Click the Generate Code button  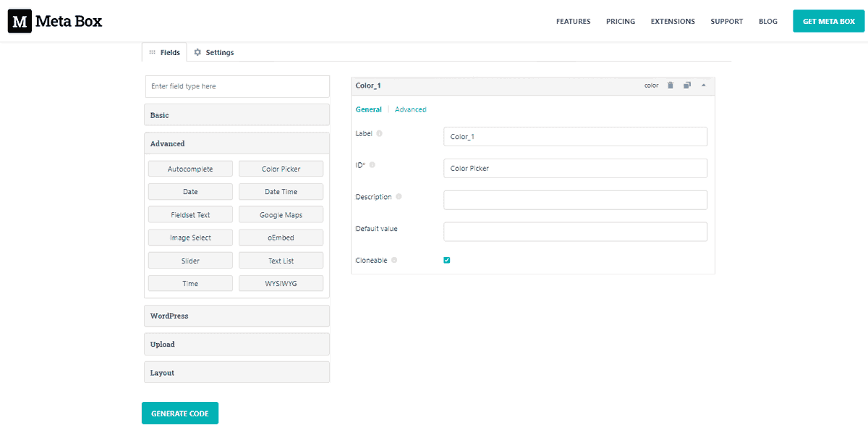180,413
